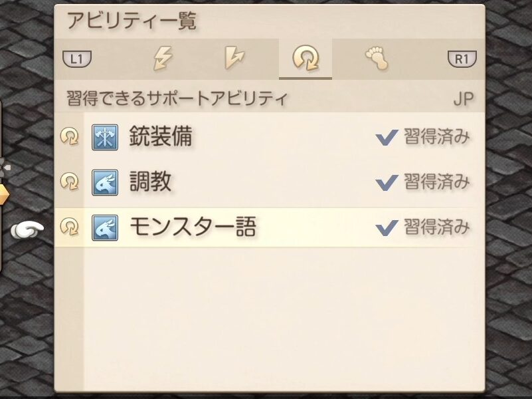Click the checkmark next to 銃装備's 習得済み

(x=387, y=138)
